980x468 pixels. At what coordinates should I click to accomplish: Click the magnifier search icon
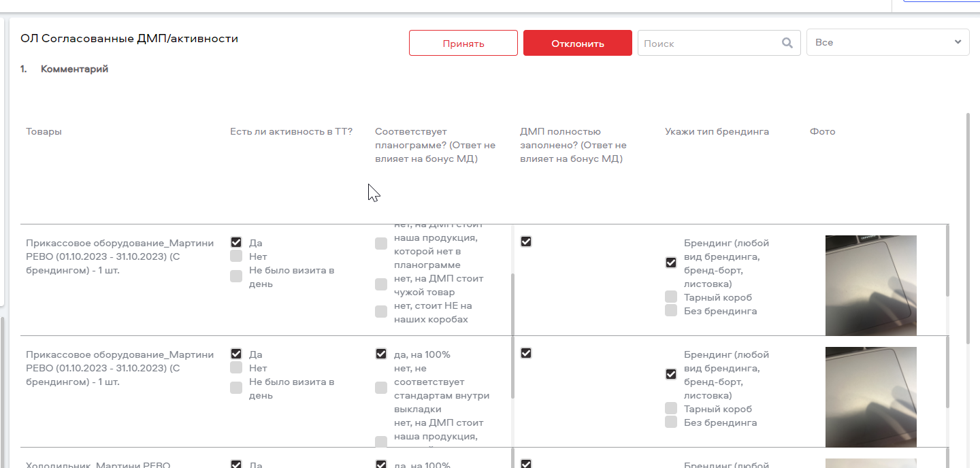click(x=787, y=43)
